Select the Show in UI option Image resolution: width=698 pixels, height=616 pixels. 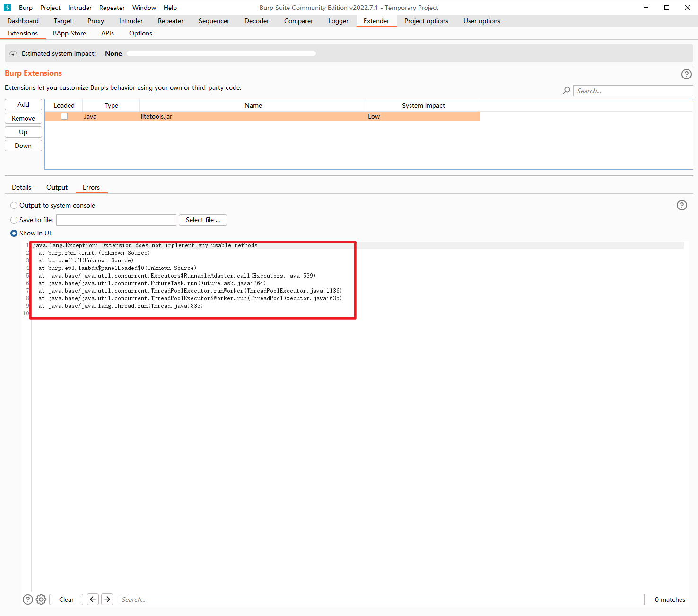click(x=14, y=233)
